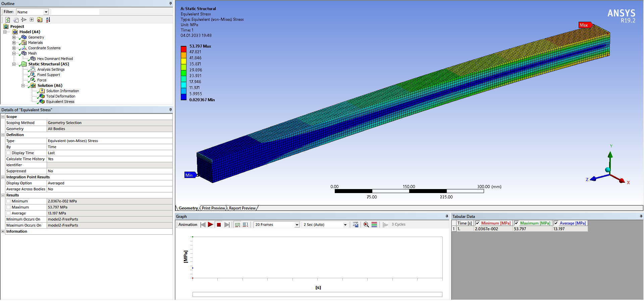Pin the Tabular Data panel
The image size is (644, 301).
coord(641,216)
